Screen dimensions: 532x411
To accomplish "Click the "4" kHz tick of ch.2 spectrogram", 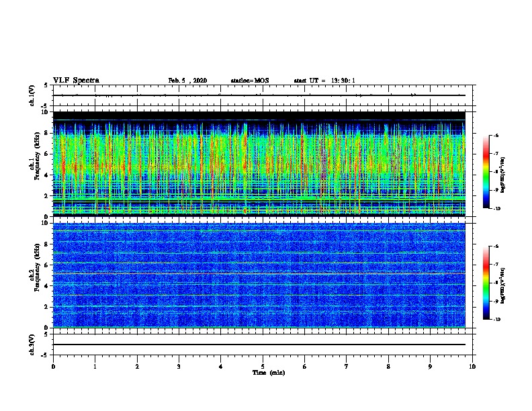I will point(46,286).
